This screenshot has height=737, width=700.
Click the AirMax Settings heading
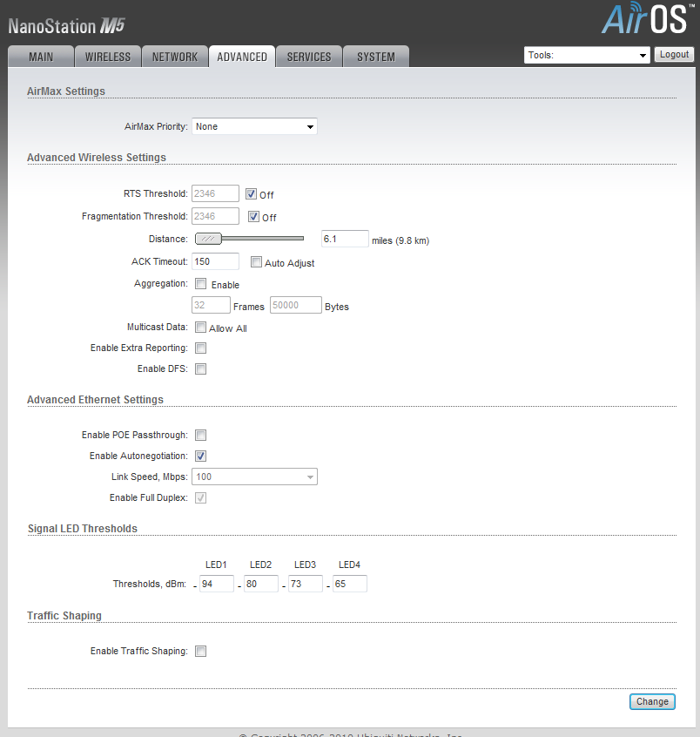pyautogui.click(x=66, y=91)
